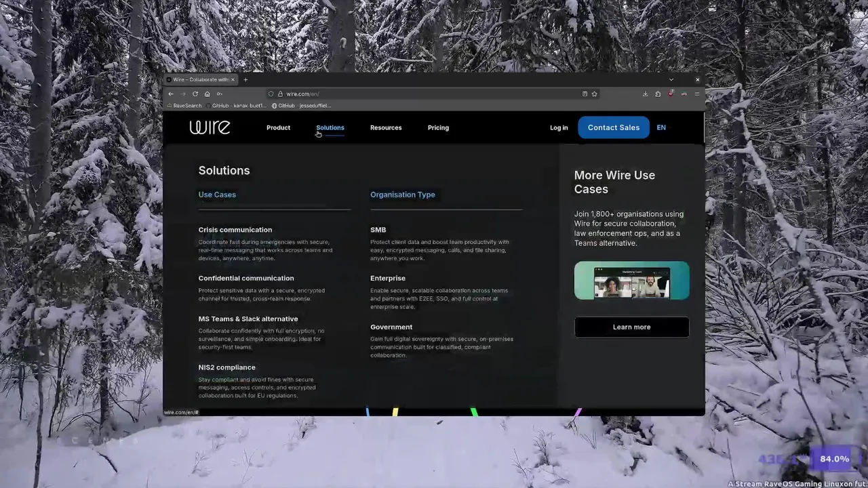Open the EN language selector
Image resolution: width=868 pixels, height=488 pixels.
point(661,127)
